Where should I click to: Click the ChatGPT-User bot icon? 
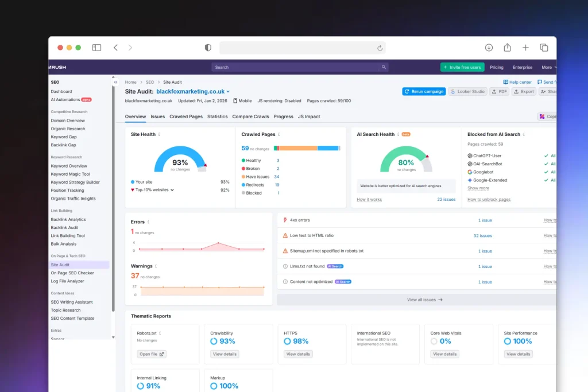[x=471, y=156]
